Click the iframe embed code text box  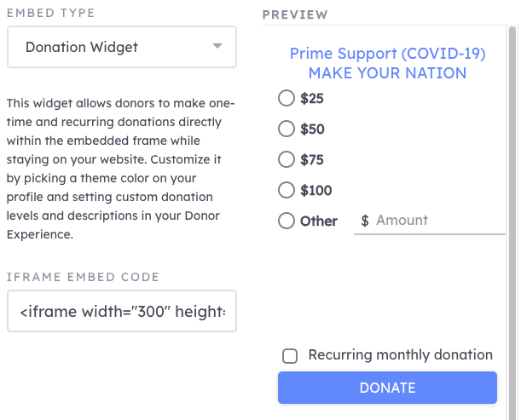(121, 313)
